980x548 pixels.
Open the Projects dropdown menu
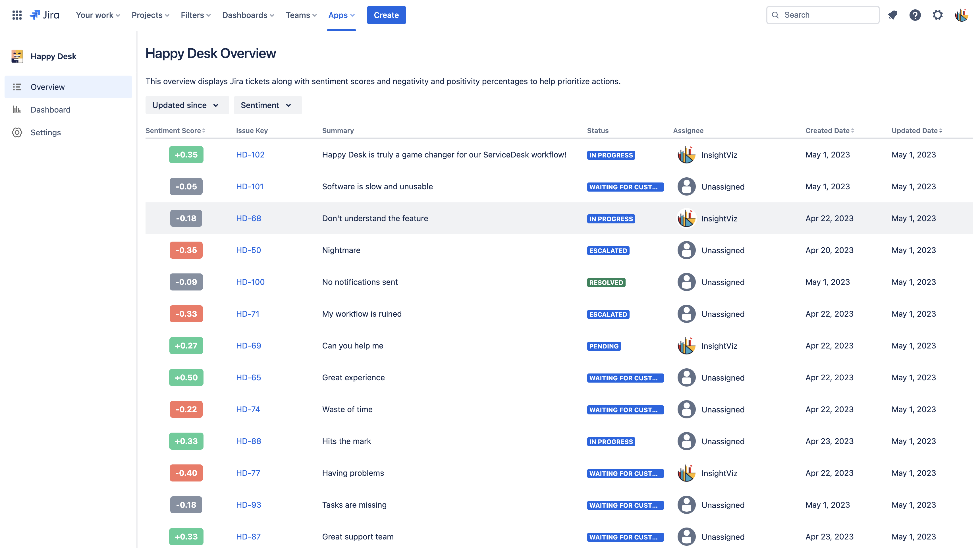click(151, 15)
